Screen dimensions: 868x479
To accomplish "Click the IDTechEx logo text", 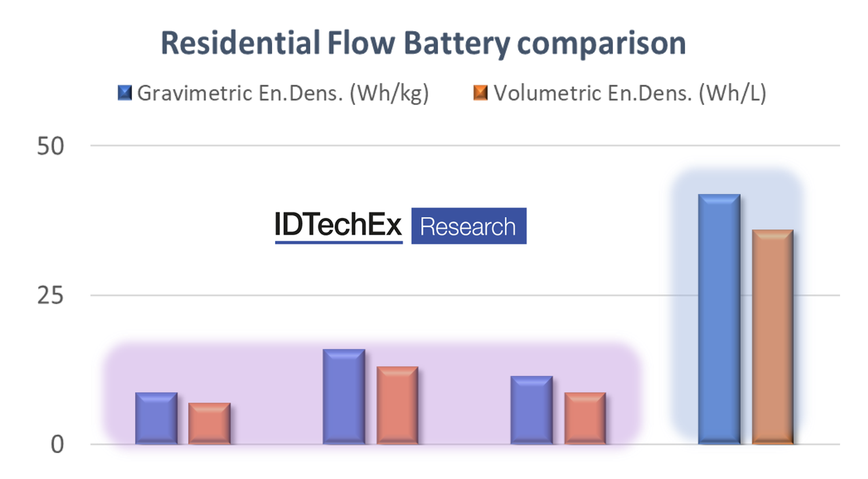I will 339,225.
